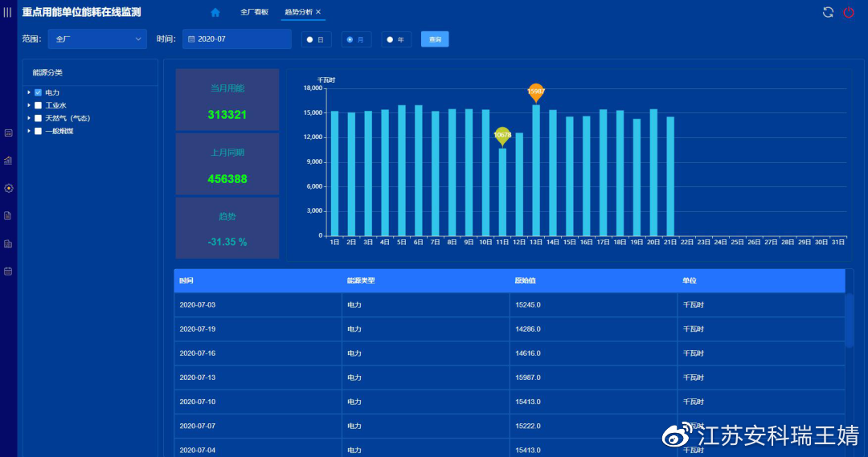Open first sidebar monitor icon
This screenshot has height=457, width=868.
coord(8,133)
